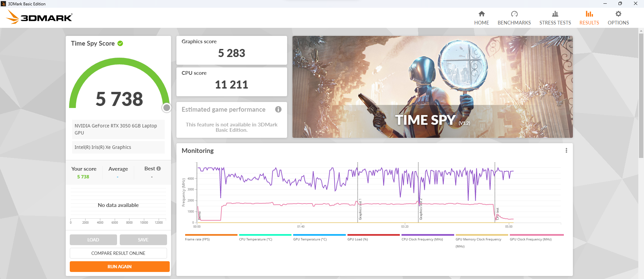Image resolution: width=644 pixels, height=279 pixels.
Task: Click the Demo marker at chart start
Action: 200,215
